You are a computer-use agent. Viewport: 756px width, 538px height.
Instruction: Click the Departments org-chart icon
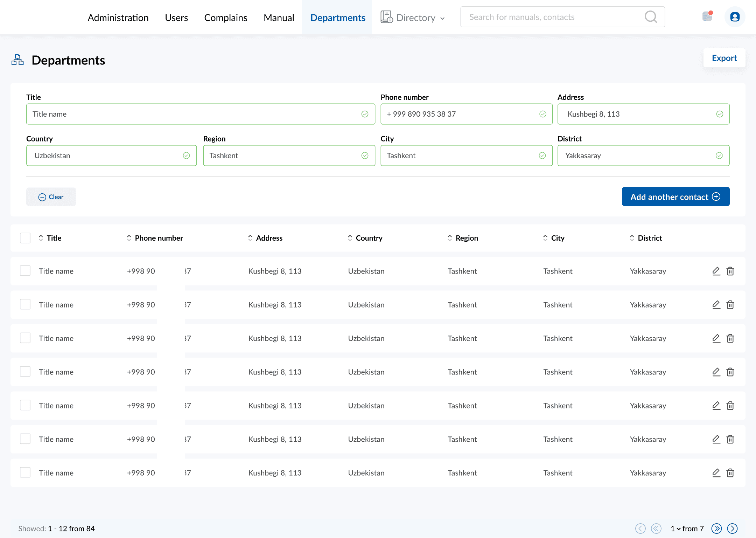click(x=17, y=60)
